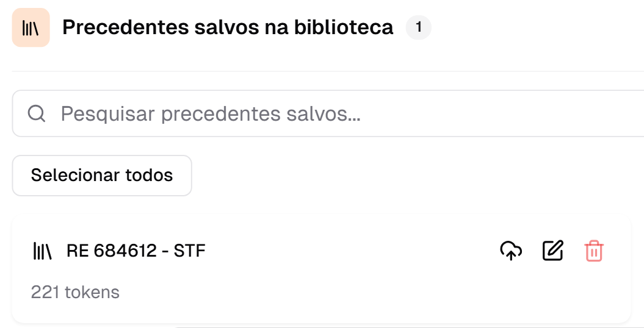Click the "221 tokens" label
Screen dimensions: 644x328
[75, 293]
